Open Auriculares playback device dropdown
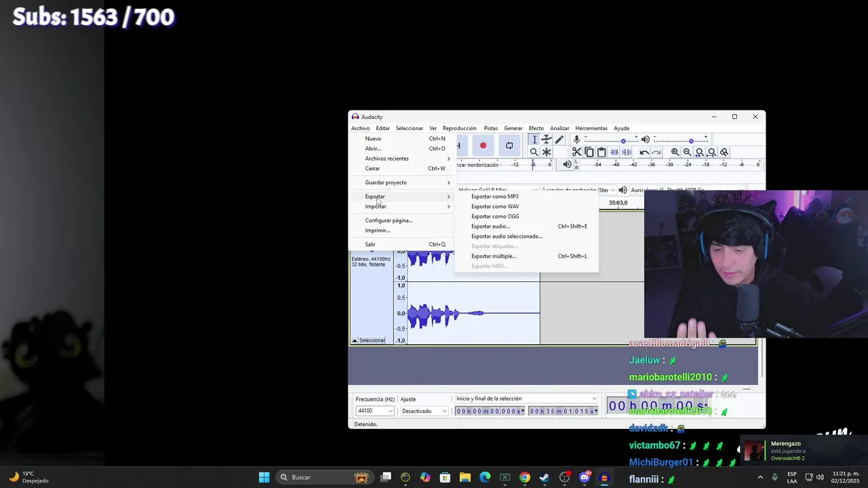868x488 pixels. 686,190
